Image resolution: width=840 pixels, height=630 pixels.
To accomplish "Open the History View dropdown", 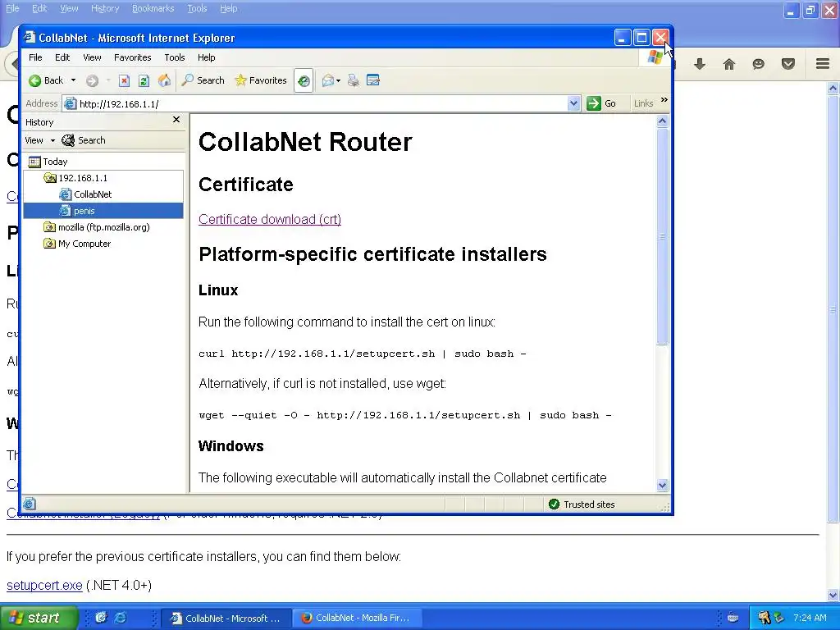I will pos(39,140).
